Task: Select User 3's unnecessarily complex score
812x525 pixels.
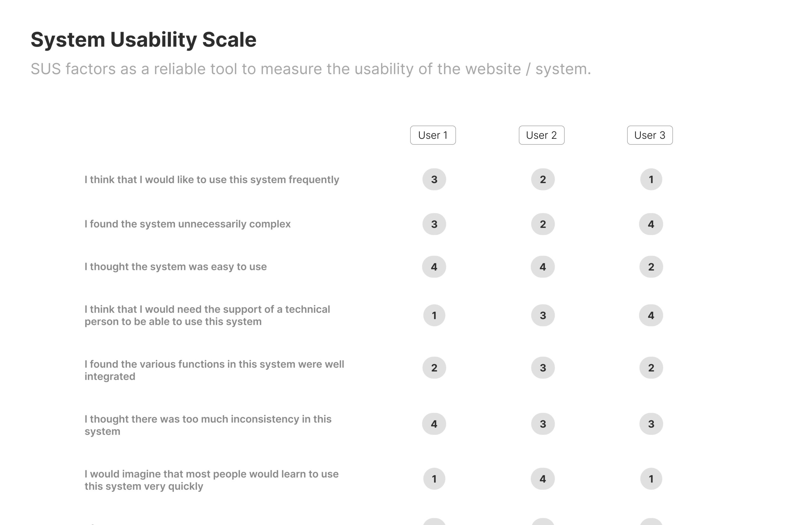Action: click(x=651, y=224)
